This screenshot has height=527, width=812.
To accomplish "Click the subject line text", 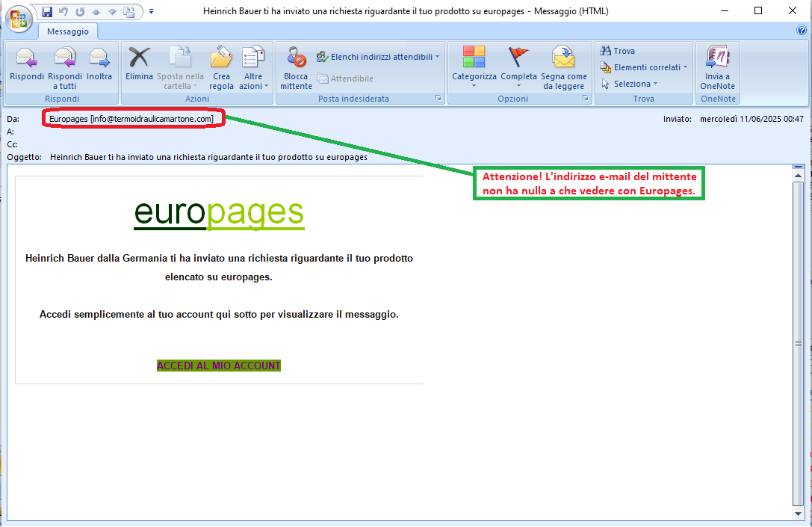I will [x=208, y=157].
